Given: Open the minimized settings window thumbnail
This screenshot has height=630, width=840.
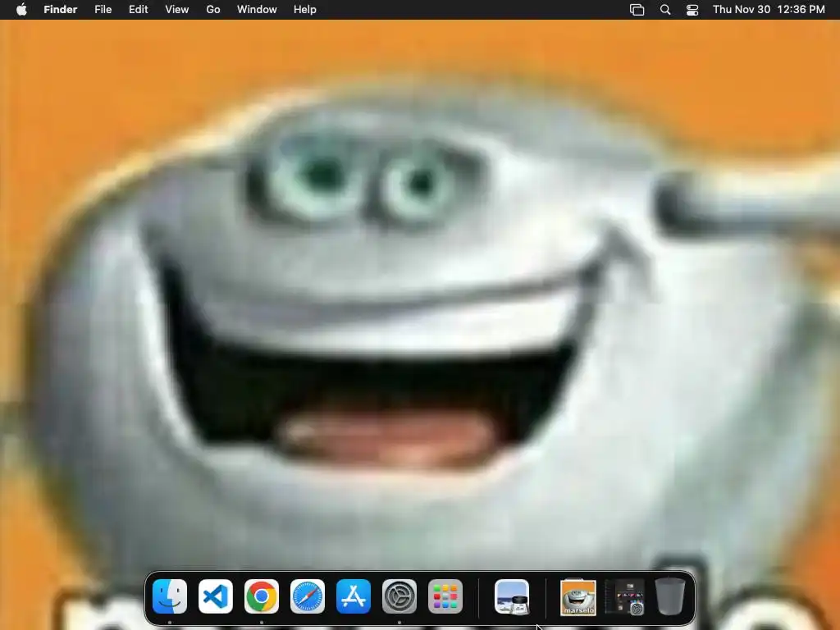Looking at the screenshot, I should click(624, 597).
